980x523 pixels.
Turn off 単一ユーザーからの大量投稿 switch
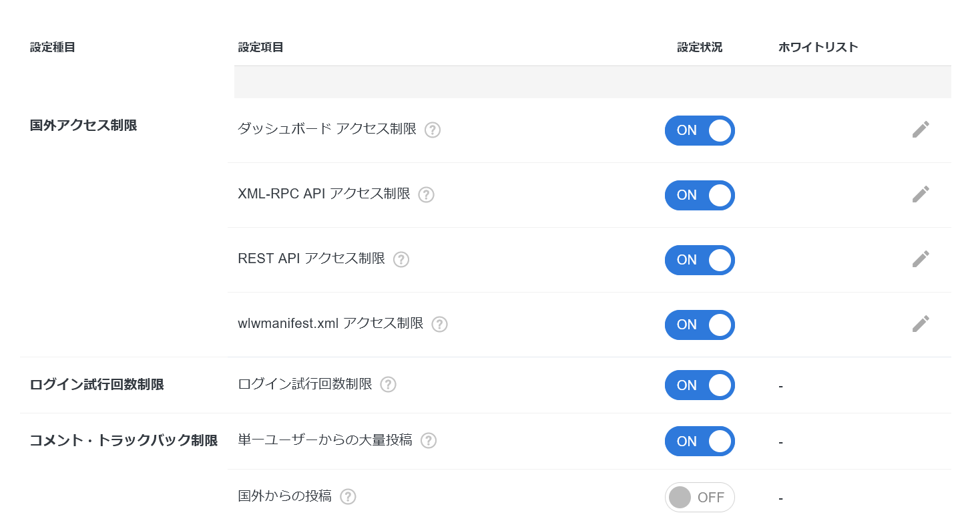(700, 442)
